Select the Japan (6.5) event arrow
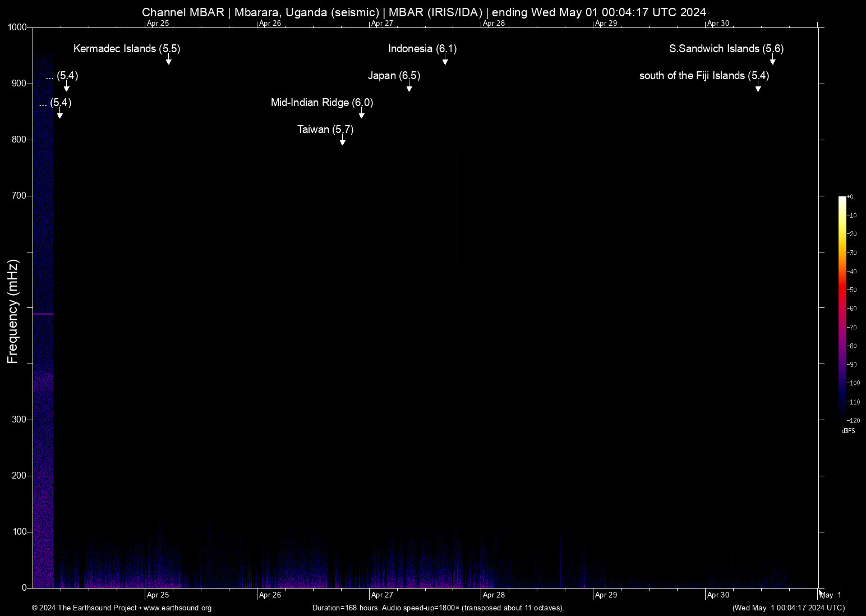This screenshot has height=616, width=866. [409, 88]
